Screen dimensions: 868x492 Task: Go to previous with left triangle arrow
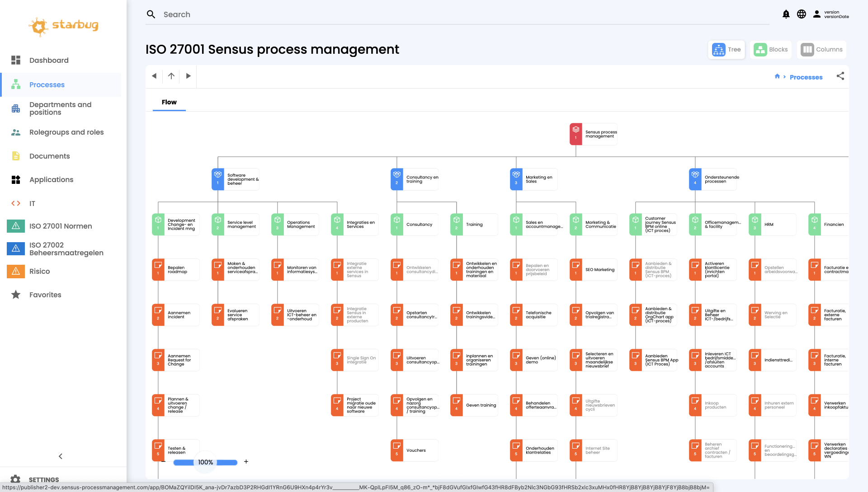pos(154,76)
